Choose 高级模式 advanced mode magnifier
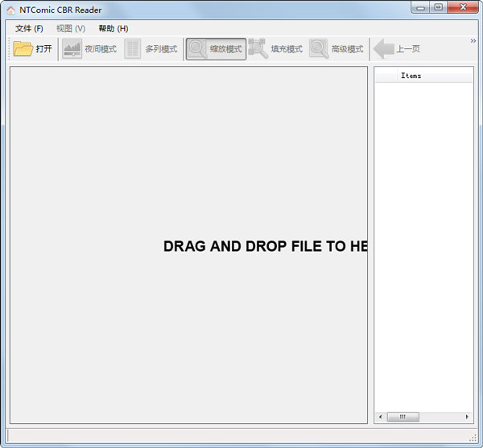This screenshot has height=448, width=483. 319,48
